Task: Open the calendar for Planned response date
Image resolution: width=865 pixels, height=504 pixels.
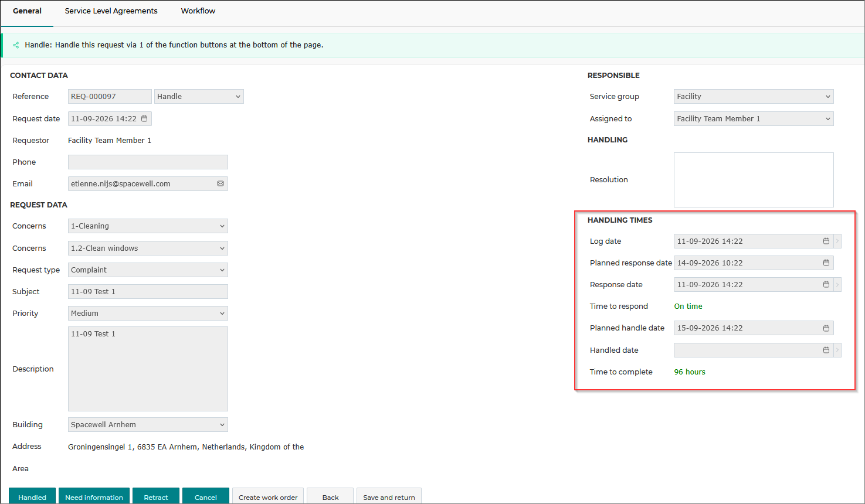Action: pos(826,263)
